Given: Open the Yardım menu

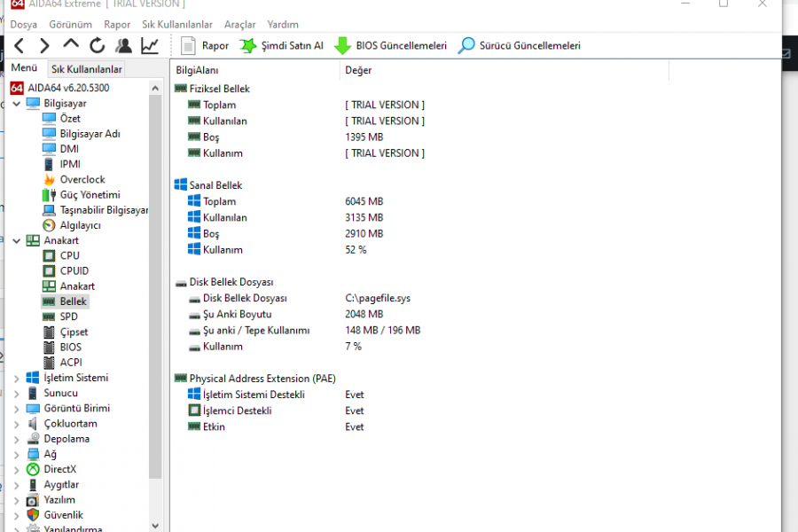Looking at the screenshot, I should 283,25.
